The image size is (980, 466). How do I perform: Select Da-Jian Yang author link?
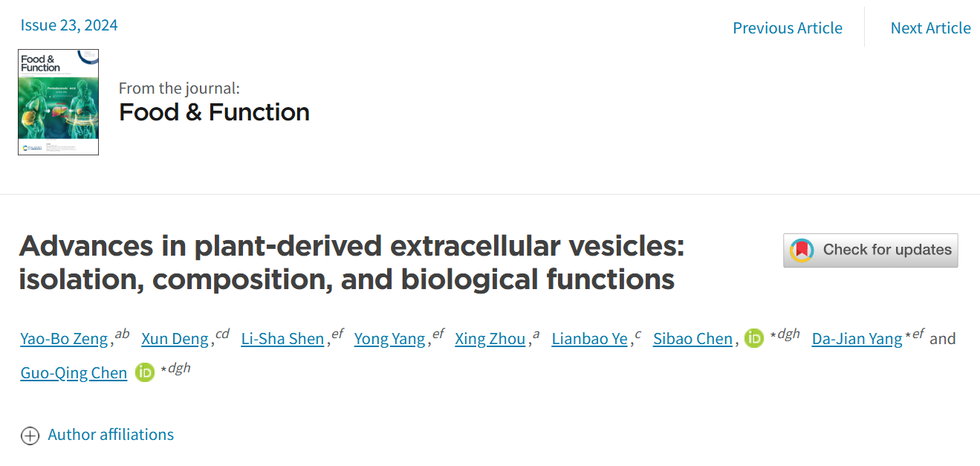857,339
